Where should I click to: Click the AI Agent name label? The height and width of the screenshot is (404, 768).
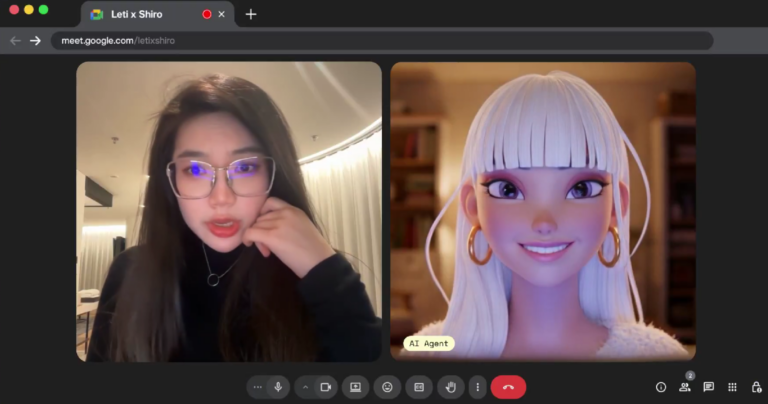click(x=429, y=343)
